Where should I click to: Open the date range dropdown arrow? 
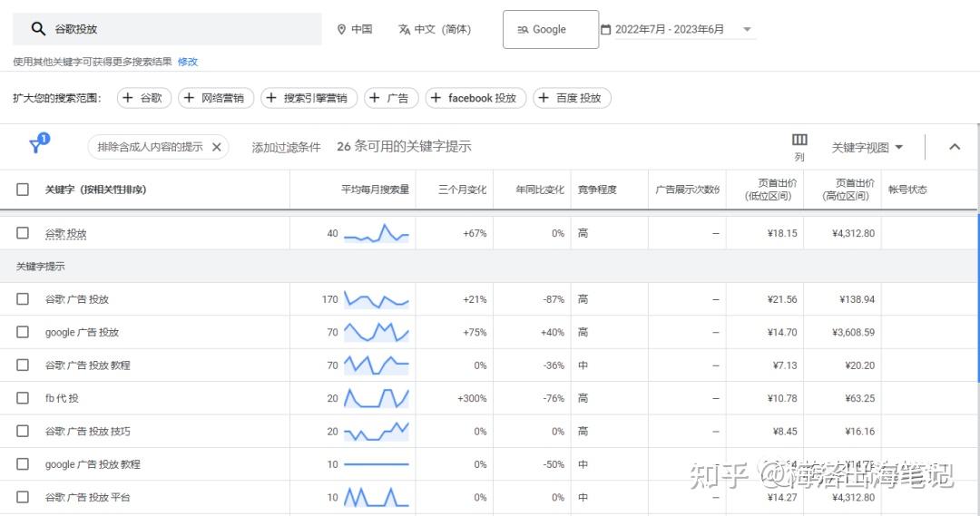point(748,29)
